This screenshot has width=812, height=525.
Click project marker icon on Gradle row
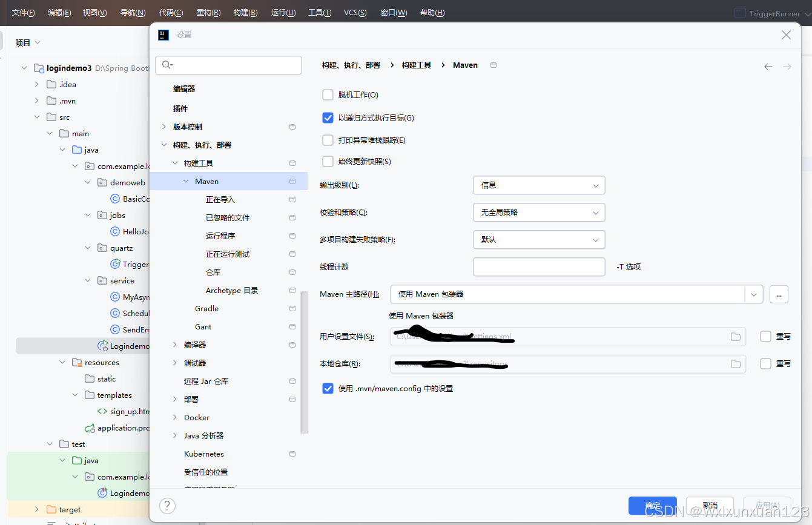coord(292,309)
